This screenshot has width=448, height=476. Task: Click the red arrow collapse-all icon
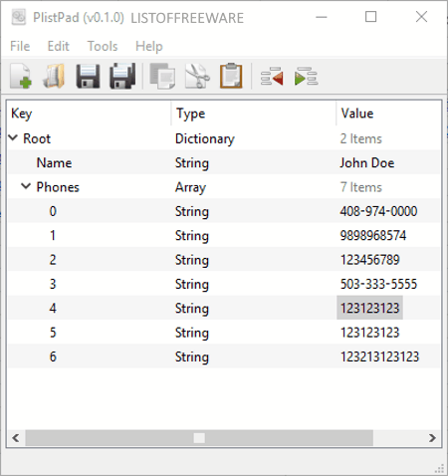click(x=272, y=77)
